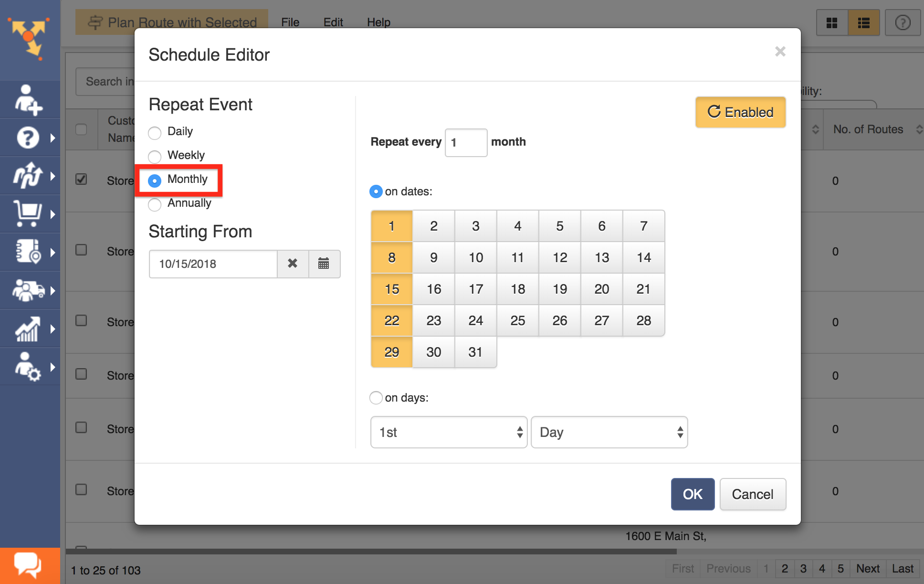Open the calendar date picker icon
The width and height of the screenshot is (924, 584).
coord(324,264)
